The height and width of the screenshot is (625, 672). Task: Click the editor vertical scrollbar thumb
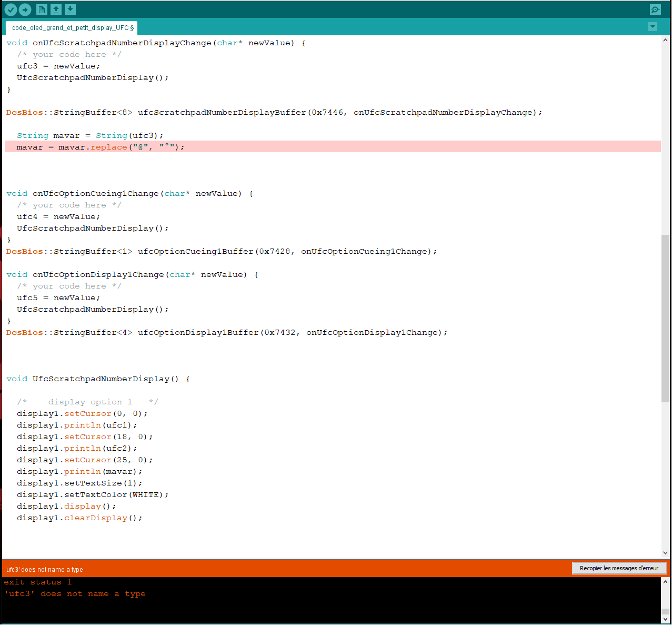(x=666, y=319)
